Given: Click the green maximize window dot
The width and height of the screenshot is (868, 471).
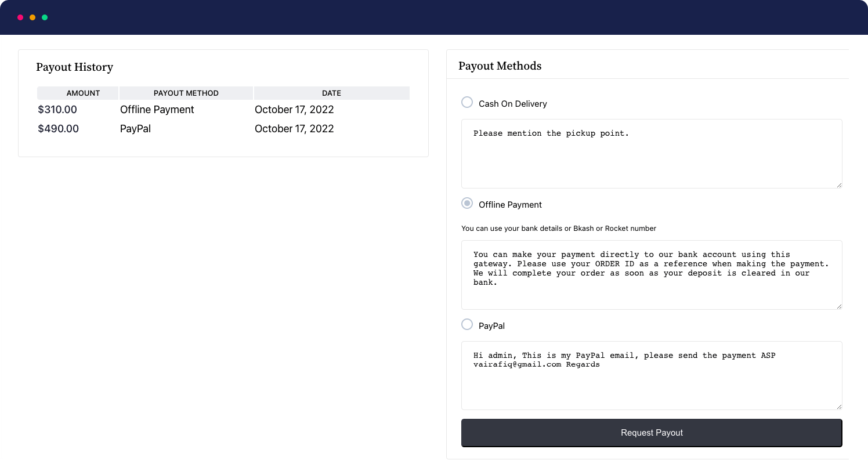Looking at the screenshot, I should coord(45,17).
